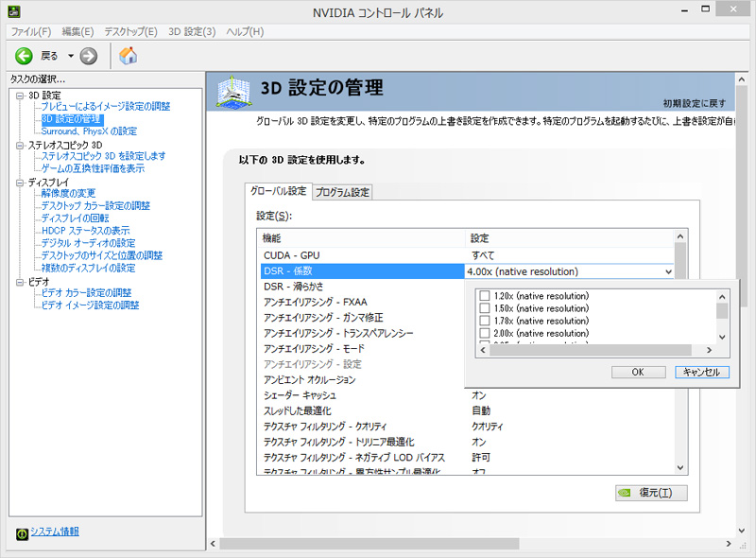756x558 pixels.
Task: Click the 機能 column header
Action: click(x=362, y=238)
